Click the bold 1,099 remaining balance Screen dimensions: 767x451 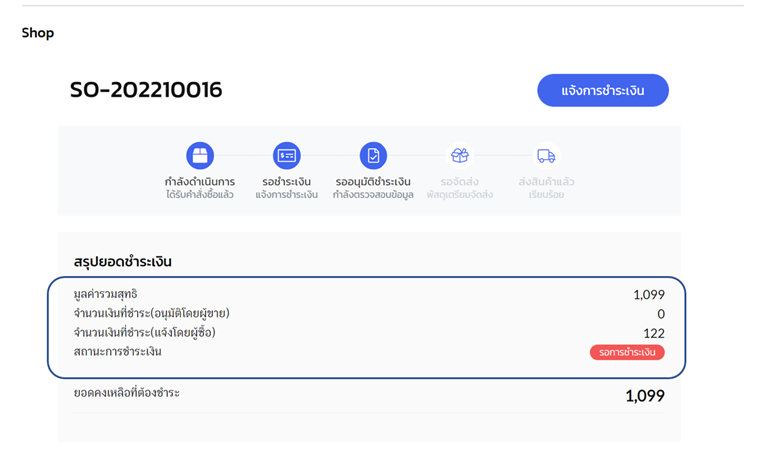click(644, 396)
